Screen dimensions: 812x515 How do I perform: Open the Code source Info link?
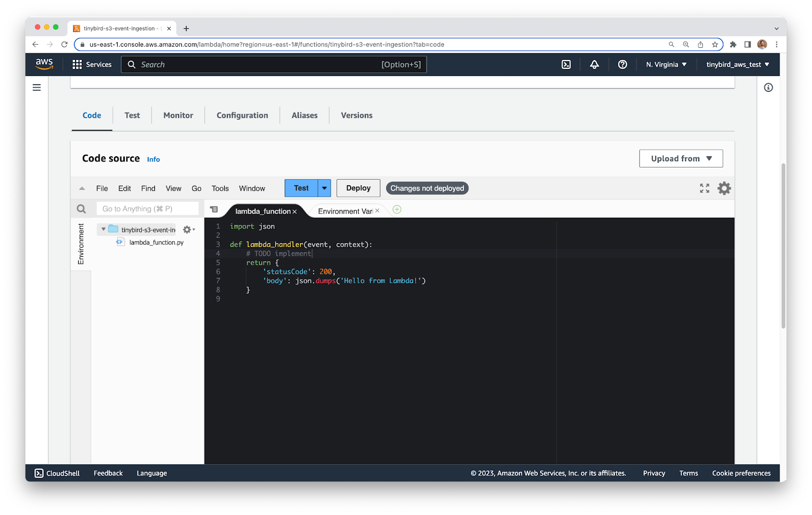click(x=153, y=159)
